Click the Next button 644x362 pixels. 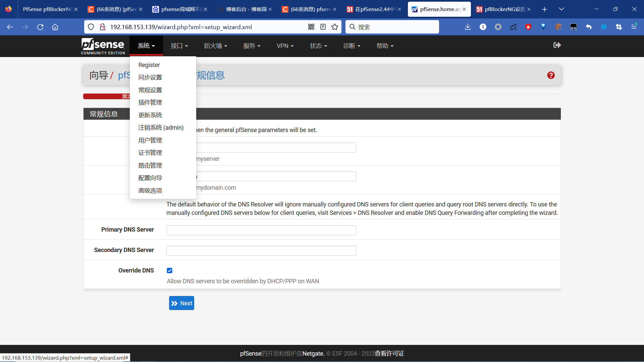181,303
